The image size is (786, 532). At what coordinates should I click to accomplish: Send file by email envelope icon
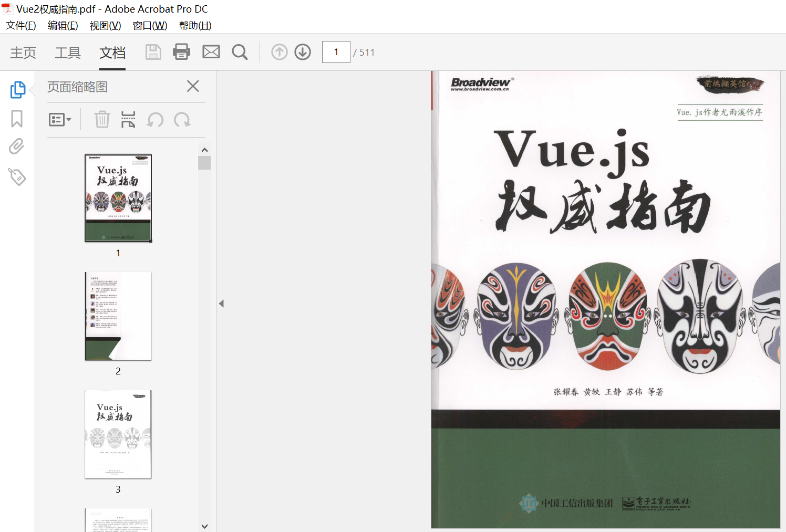211,52
